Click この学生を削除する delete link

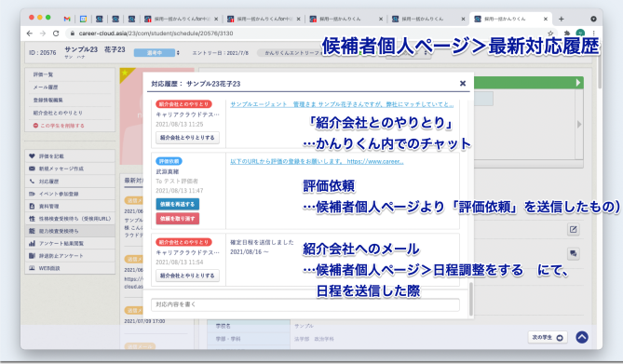click(x=59, y=126)
